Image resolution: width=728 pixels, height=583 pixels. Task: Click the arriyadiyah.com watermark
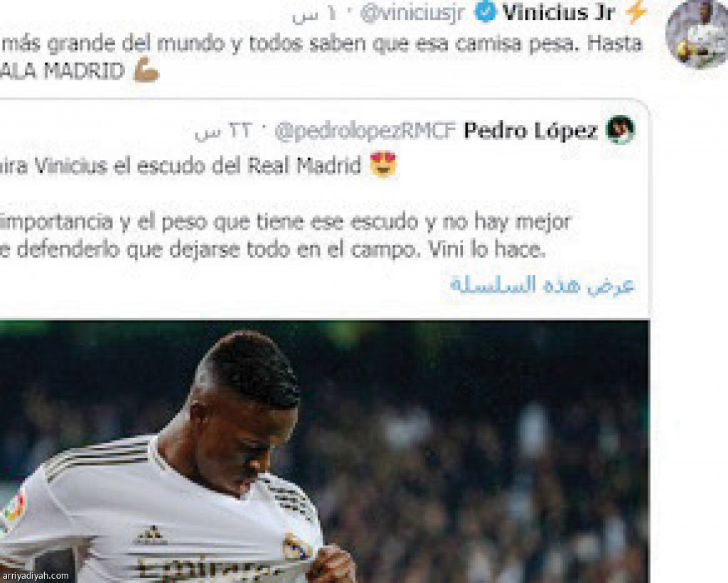pos(36,576)
